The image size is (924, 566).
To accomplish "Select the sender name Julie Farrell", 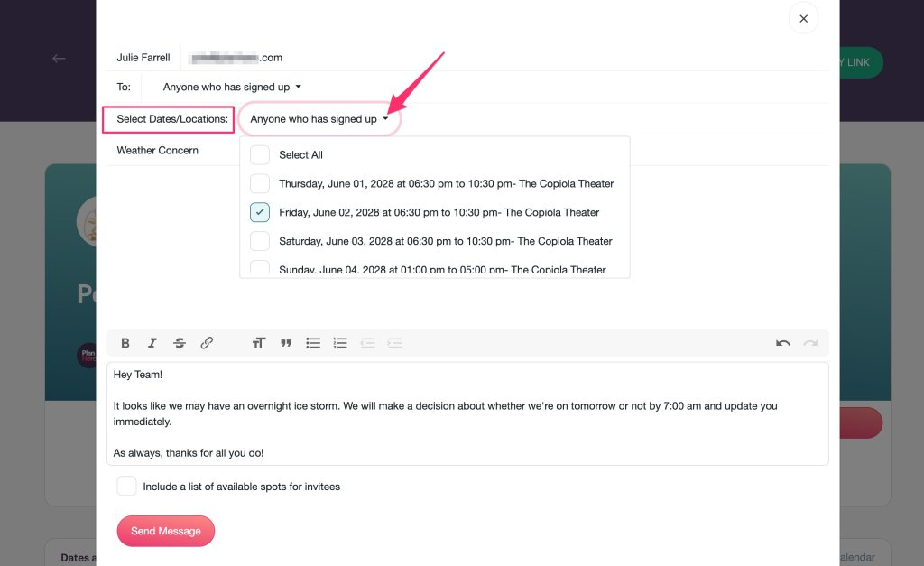I will (143, 58).
